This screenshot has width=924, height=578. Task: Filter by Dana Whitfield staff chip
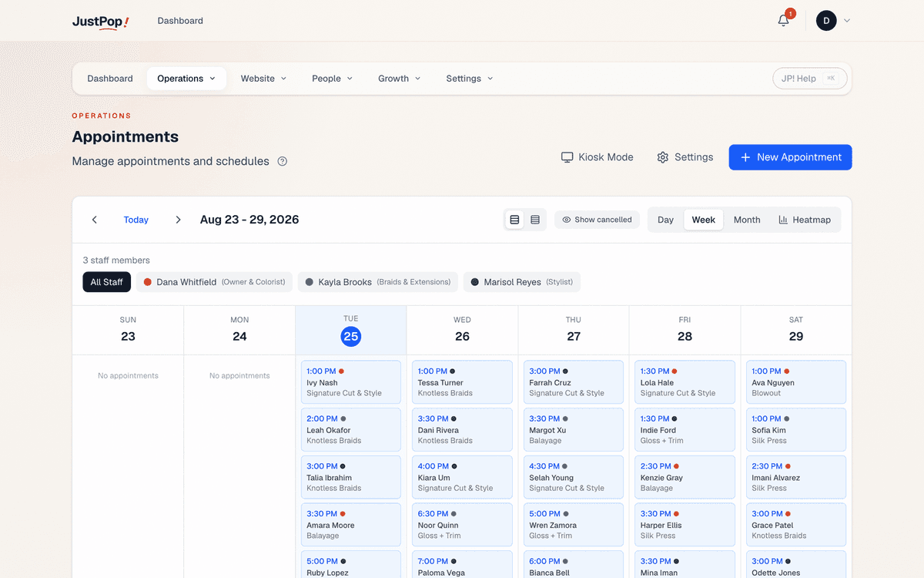(x=214, y=282)
